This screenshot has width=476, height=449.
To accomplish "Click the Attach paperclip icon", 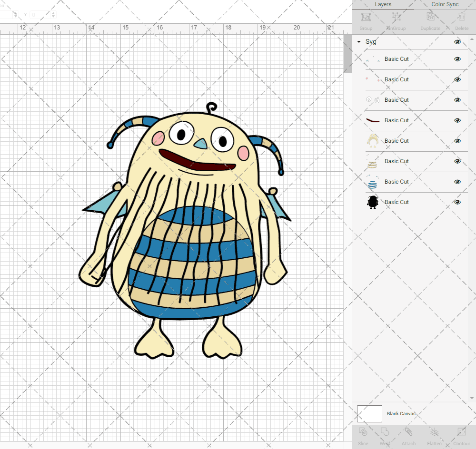I will pyautogui.click(x=408, y=432).
